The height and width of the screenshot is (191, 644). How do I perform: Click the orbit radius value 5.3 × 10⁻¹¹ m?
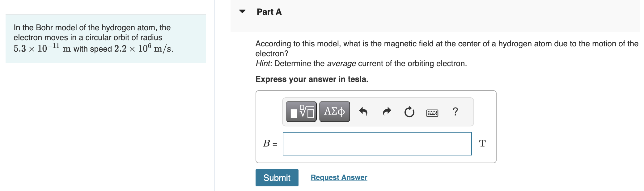pos(42,49)
